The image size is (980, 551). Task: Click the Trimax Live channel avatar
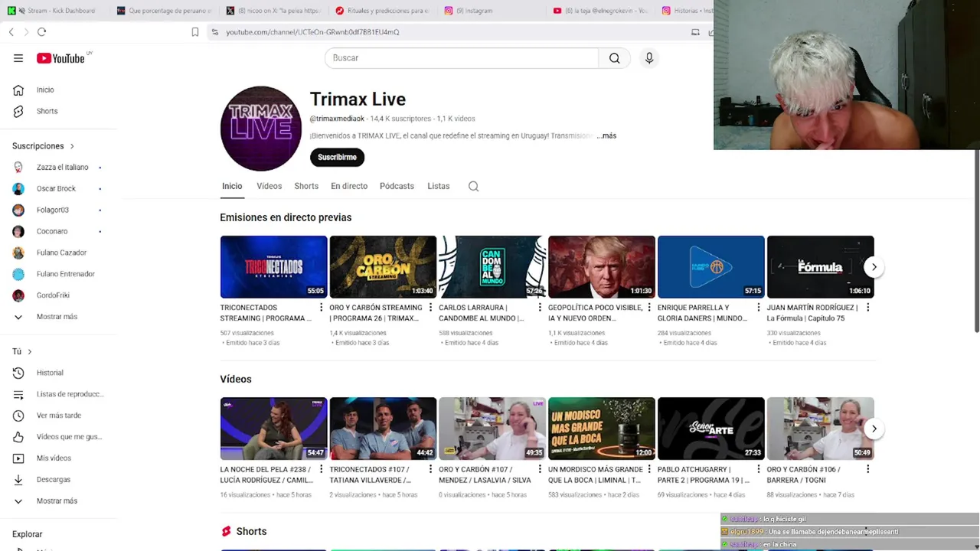click(261, 129)
